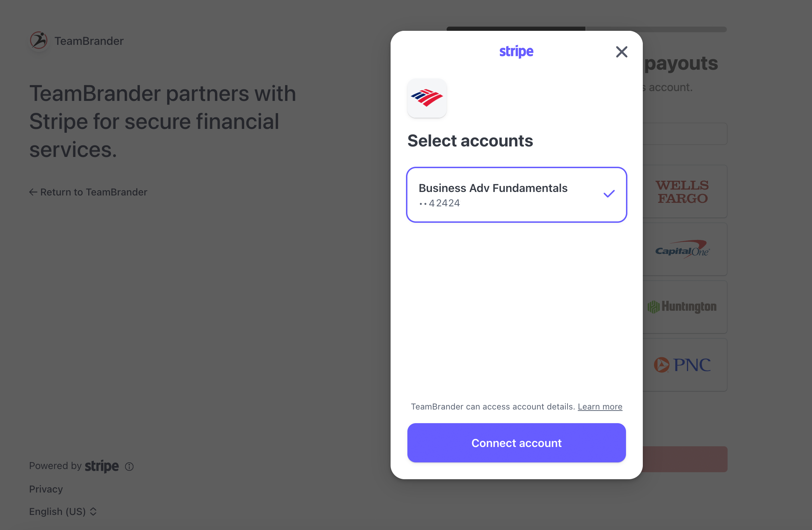
Task: Click the Stripe logo in the modal header
Action: point(516,51)
